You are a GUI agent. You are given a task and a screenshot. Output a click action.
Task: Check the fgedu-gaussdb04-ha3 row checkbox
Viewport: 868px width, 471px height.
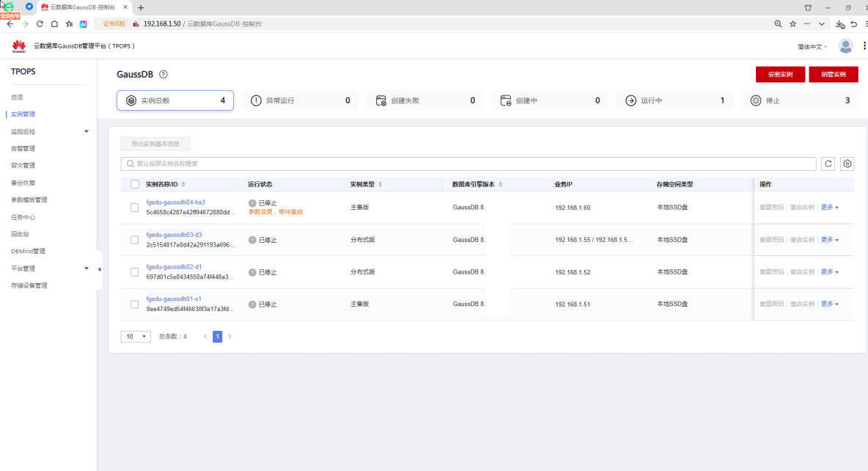coord(135,208)
